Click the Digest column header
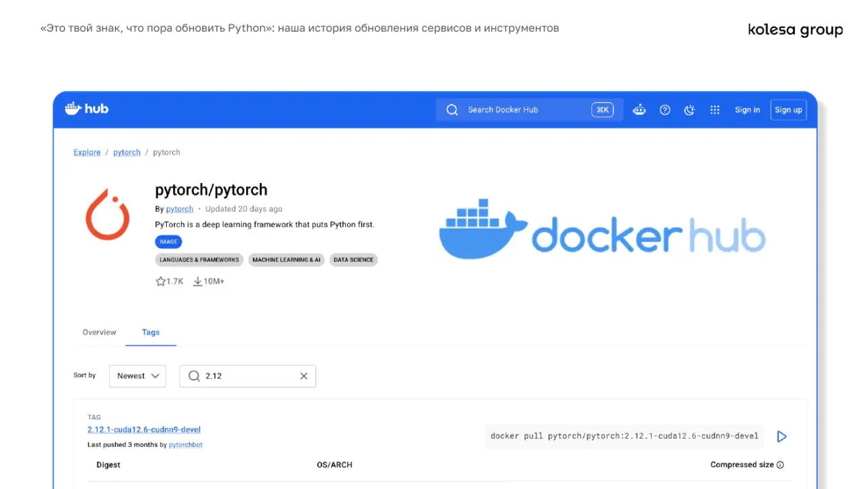The height and width of the screenshot is (489, 868). [x=108, y=465]
